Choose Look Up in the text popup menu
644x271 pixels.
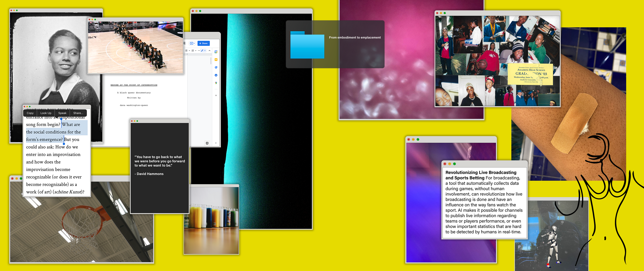point(46,113)
